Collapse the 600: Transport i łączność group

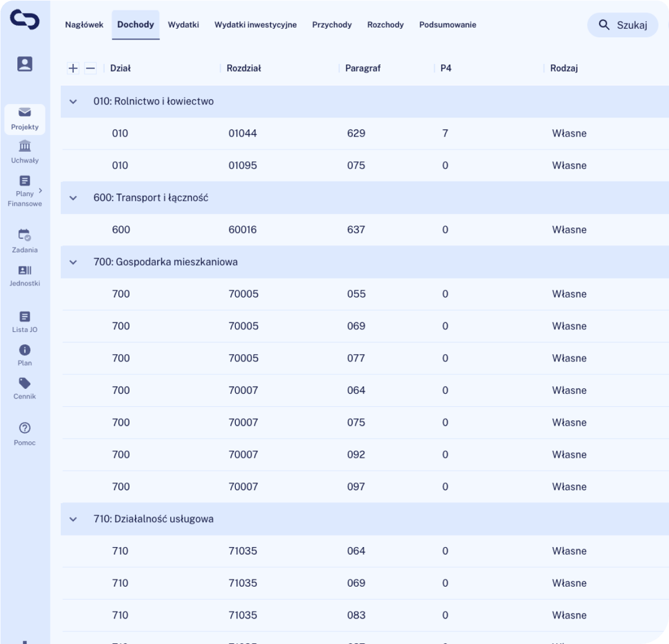(x=73, y=198)
